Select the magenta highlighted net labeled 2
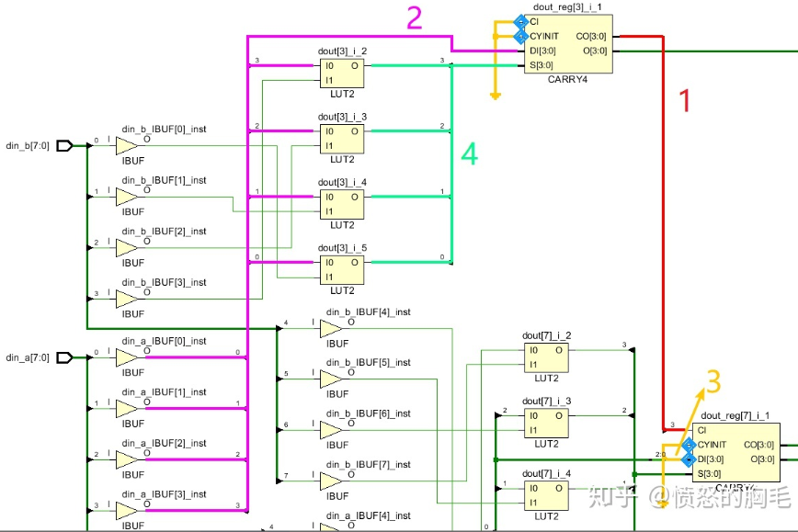The width and height of the screenshot is (798, 532). [349, 37]
